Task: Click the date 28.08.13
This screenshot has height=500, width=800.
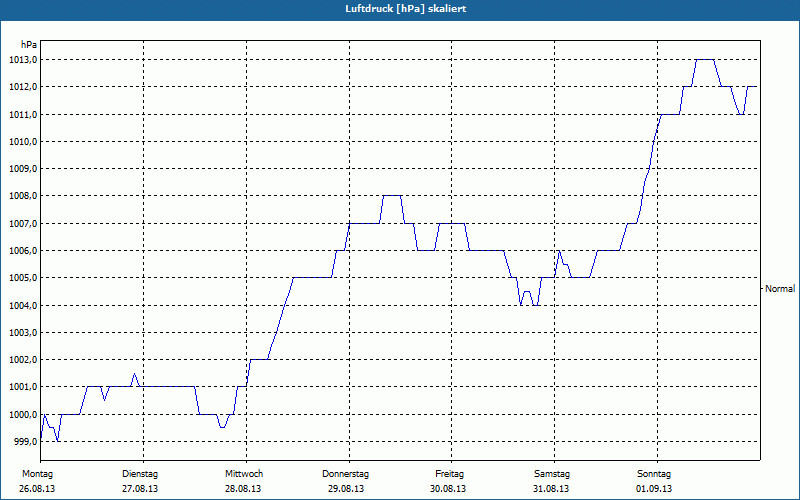Action: (243, 489)
